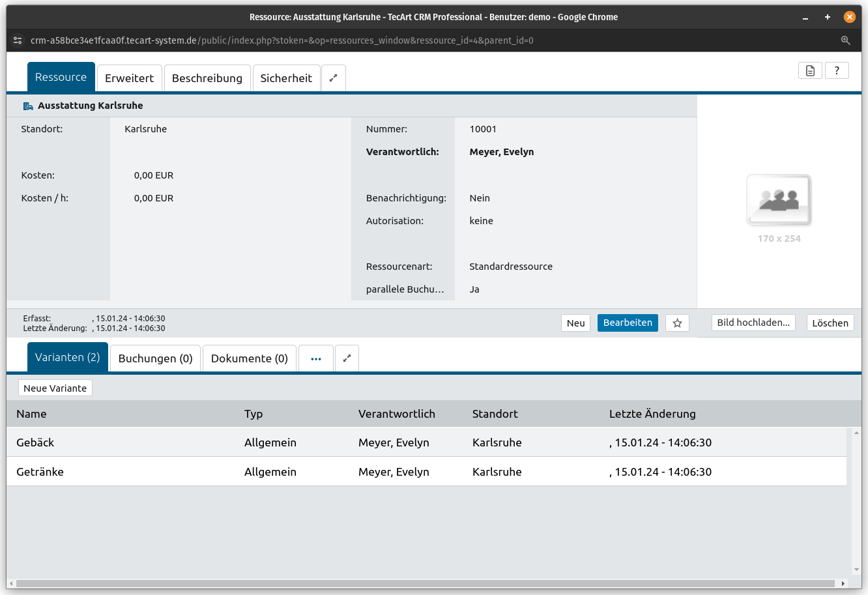The image size is (868, 595).
Task: Click the site settings icon in address bar
Action: 18,40
